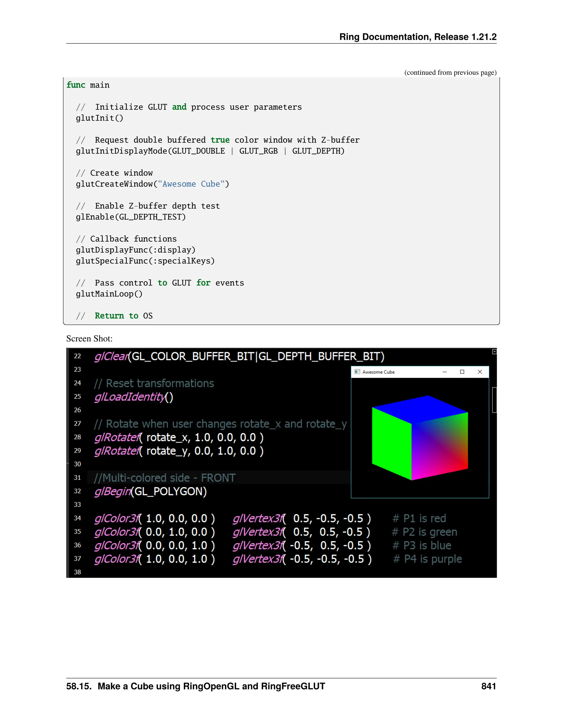Click the page header Ring Documentation title
The height and width of the screenshot is (728, 563).
[418, 37]
